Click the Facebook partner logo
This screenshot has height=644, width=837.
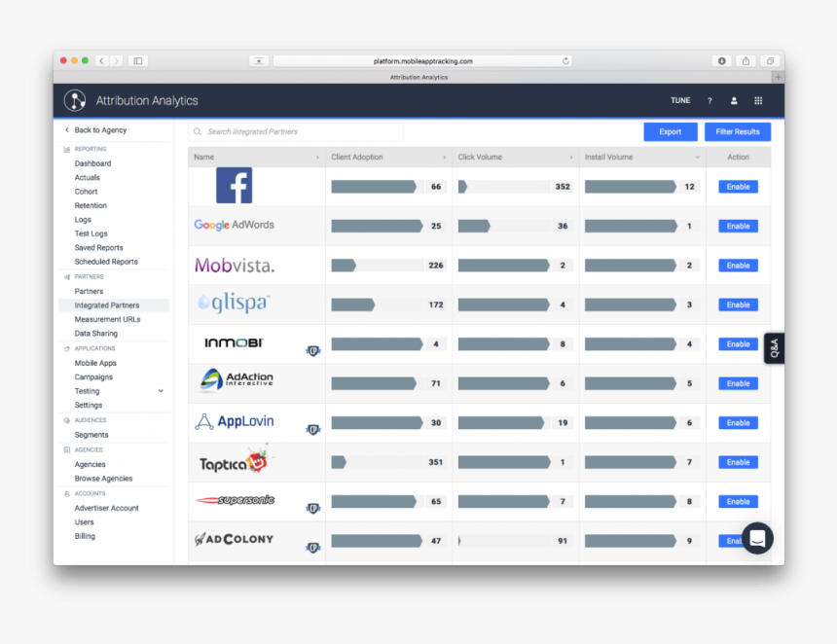(x=234, y=185)
